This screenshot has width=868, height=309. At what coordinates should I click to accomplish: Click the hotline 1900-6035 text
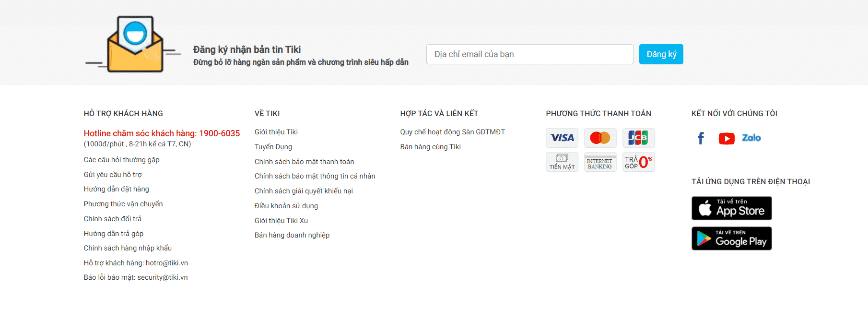click(162, 133)
